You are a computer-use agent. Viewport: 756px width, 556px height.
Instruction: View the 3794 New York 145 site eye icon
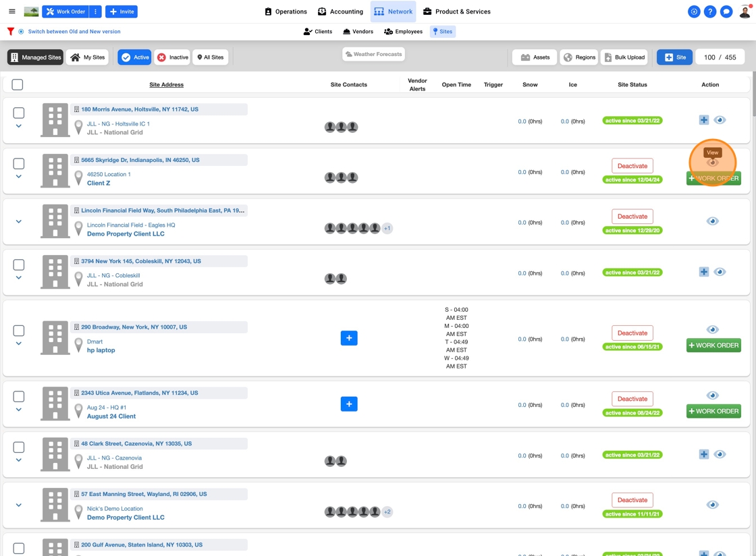point(720,272)
